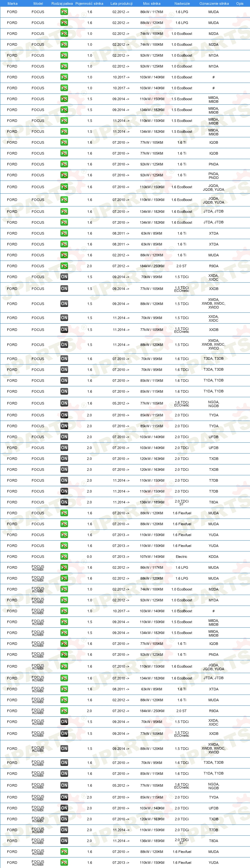Click petrol icon in FOCUS KOMBI JTDA, JTDB row
Image resolution: width=250 pixels, height=868 pixels.
(x=64, y=678)
